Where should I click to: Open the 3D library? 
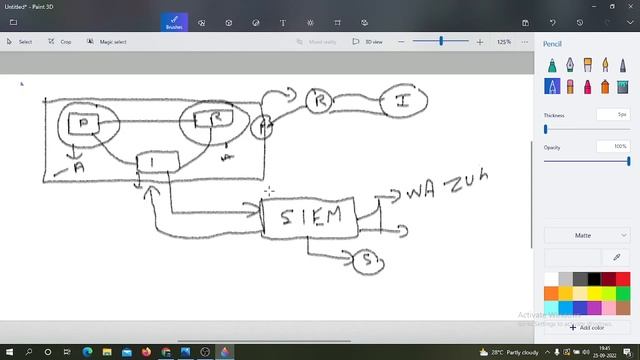click(364, 23)
